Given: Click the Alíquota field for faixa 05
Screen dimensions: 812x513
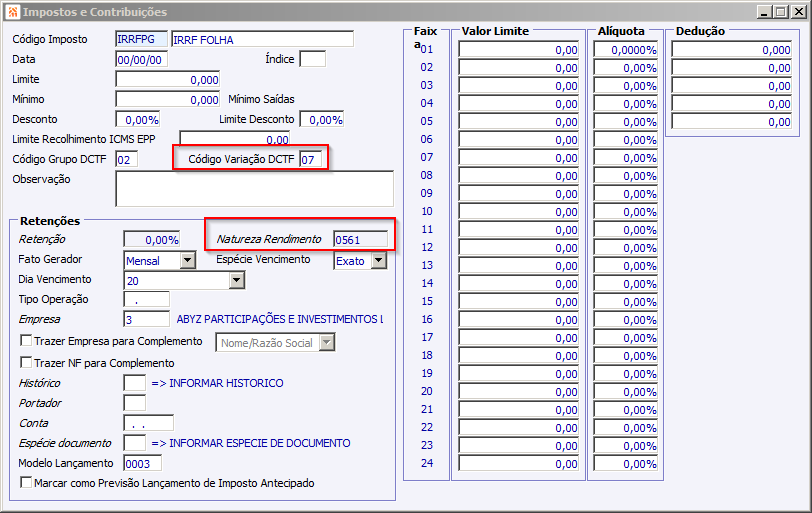Looking at the screenshot, I should pyautogui.click(x=626, y=122).
